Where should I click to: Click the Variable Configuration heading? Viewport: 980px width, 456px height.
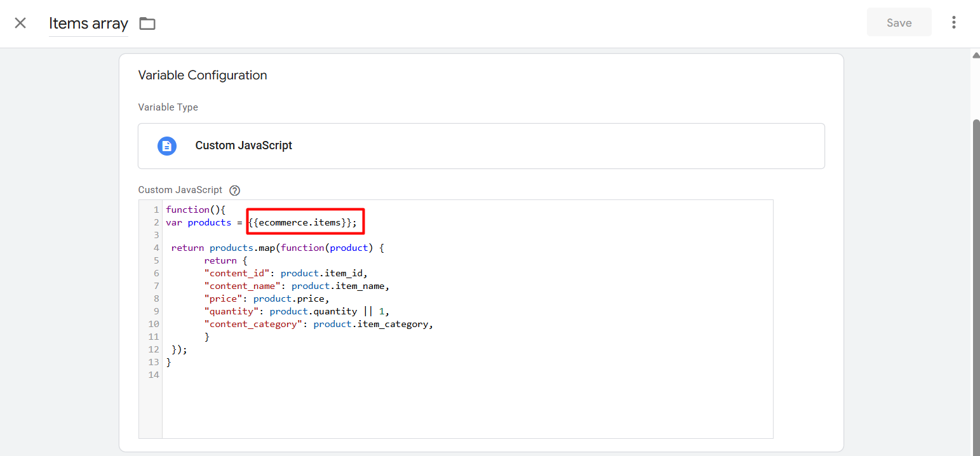(x=203, y=76)
